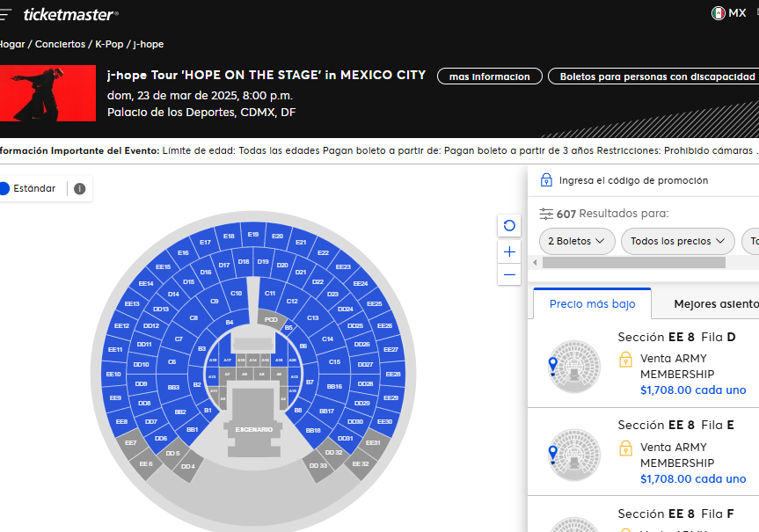Select section DD27 on the seat map
The height and width of the screenshot is (532, 759).
[x=365, y=365]
